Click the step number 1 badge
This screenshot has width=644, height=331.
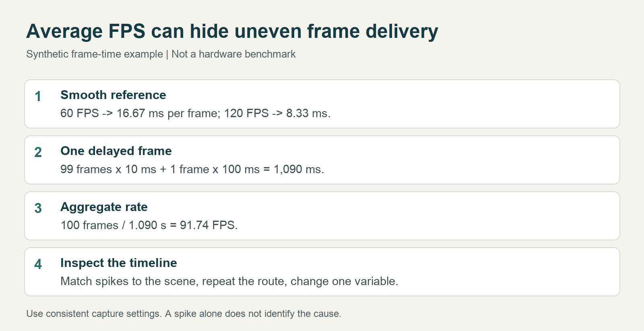pyautogui.click(x=38, y=97)
